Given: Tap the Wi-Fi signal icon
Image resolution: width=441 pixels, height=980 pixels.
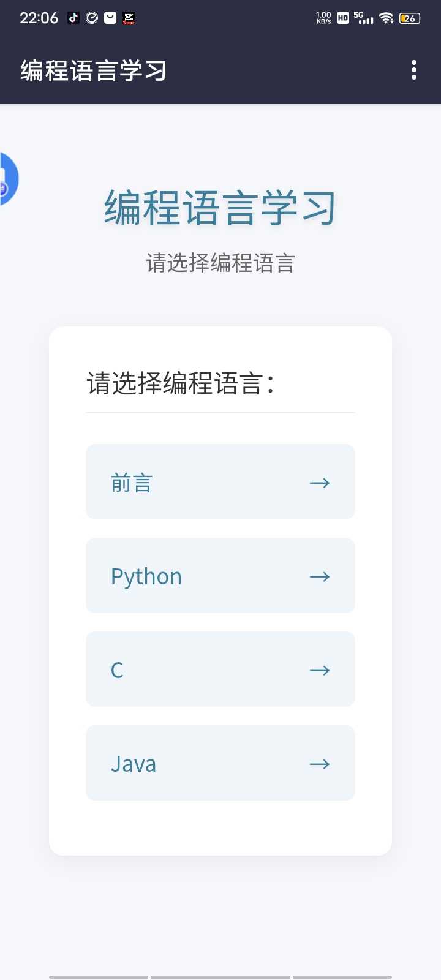Looking at the screenshot, I should tap(386, 18).
